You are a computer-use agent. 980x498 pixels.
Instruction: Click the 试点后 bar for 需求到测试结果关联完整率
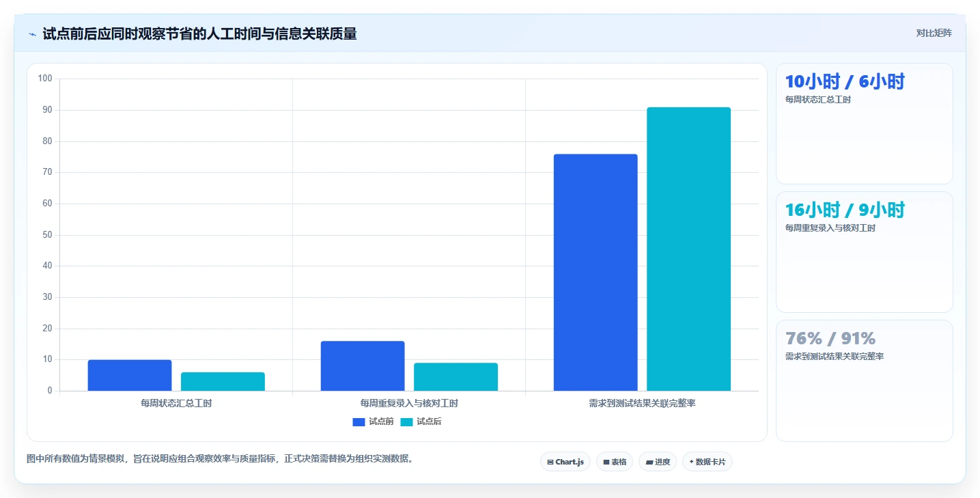click(x=688, y=249)
